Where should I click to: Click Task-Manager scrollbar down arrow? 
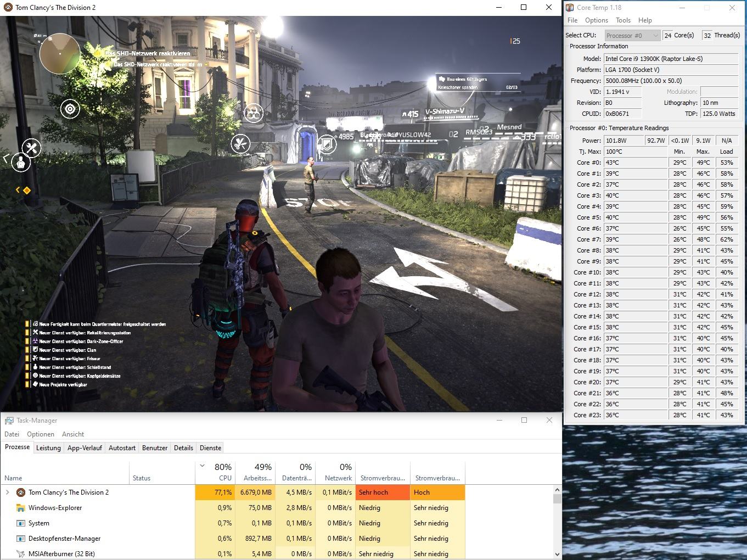click(557, 555)
